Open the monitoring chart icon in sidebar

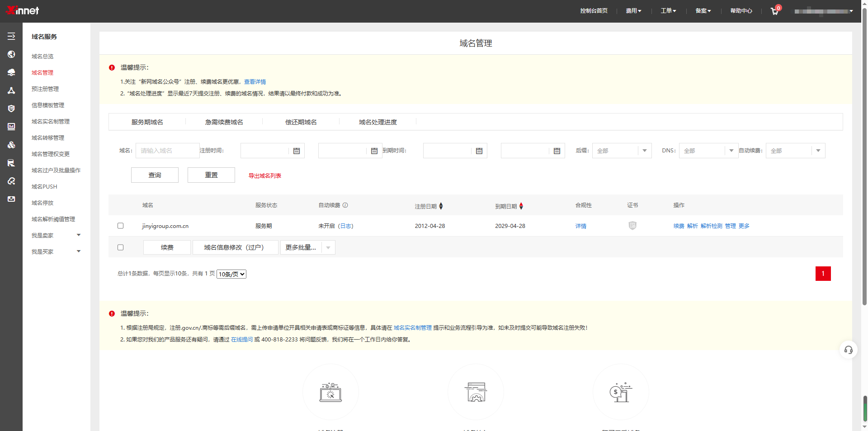tap(12, 127)
